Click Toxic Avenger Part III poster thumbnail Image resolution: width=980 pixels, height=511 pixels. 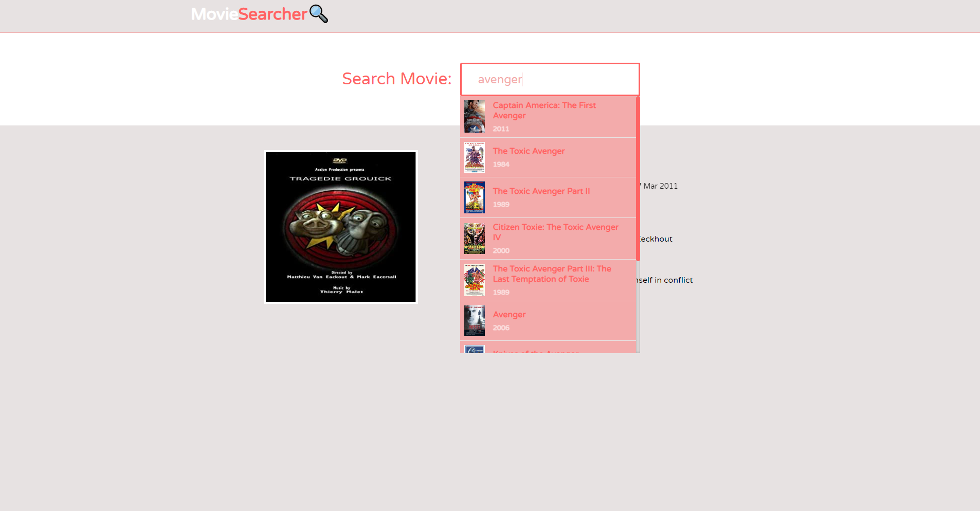[475, 280]
